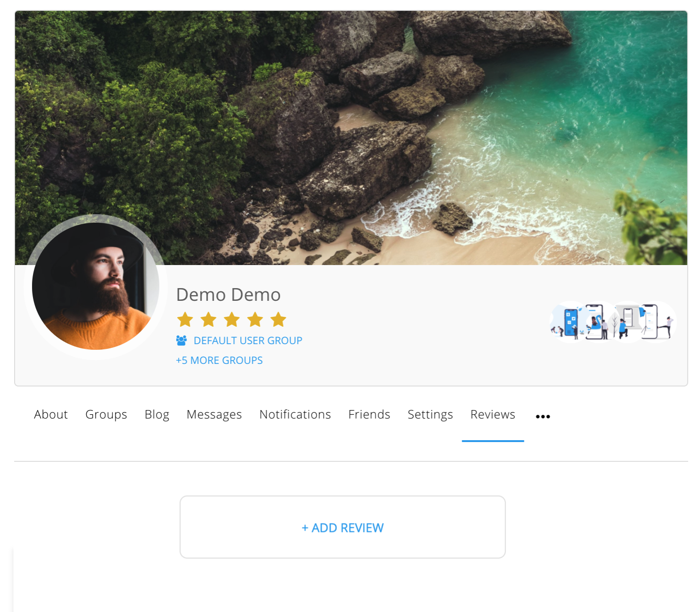Open the Settings tab
This screenshot has width=700, height=612.
click(x=430, y=415)
